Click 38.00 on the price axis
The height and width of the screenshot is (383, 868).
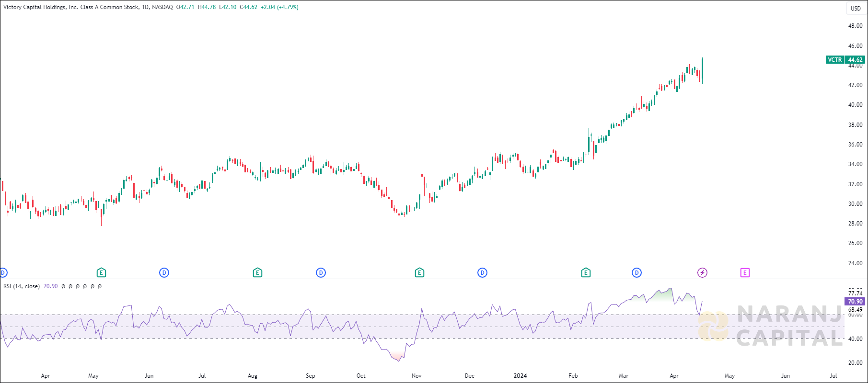click(855, 125)
